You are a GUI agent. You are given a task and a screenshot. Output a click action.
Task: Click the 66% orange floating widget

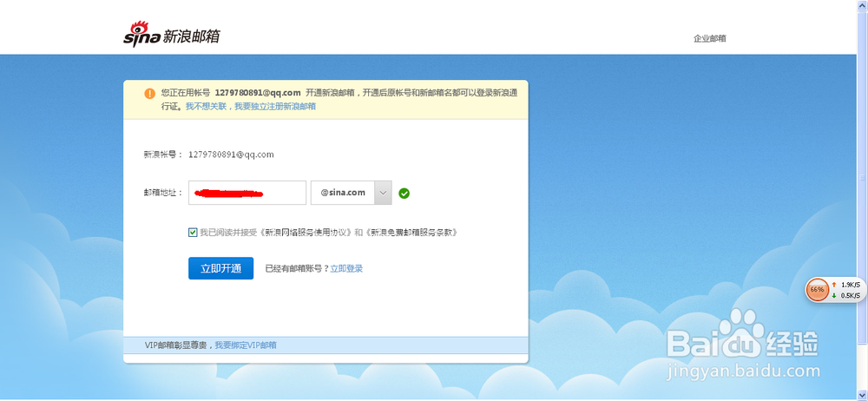click(x=817, y=290)
